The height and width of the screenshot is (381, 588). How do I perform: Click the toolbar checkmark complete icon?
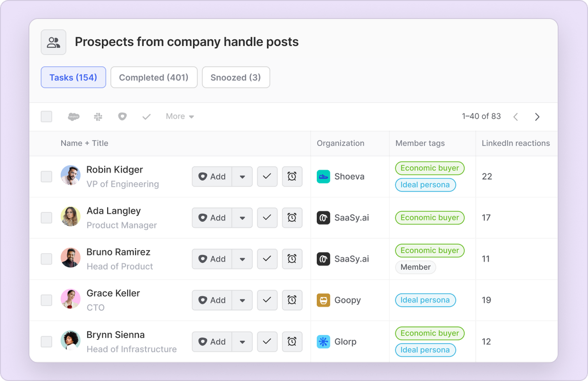tap(147, 117)
